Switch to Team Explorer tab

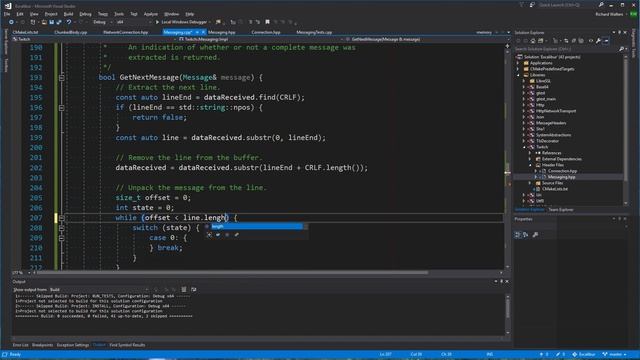tap(560, 210)
